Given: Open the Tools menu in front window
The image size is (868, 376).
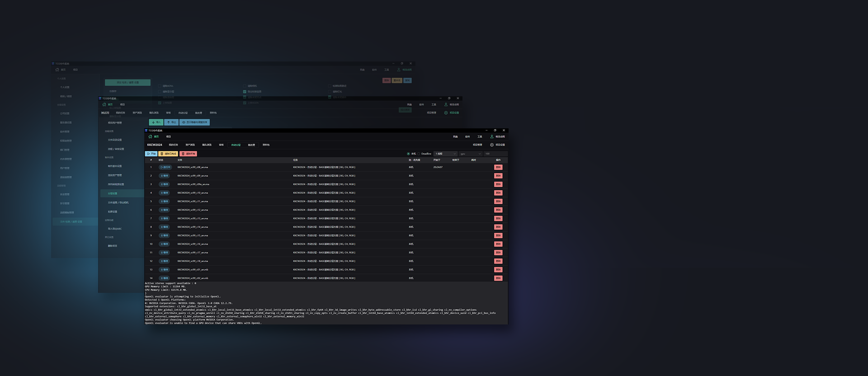Looking at the screenshot, I should [x=480, y=136].
